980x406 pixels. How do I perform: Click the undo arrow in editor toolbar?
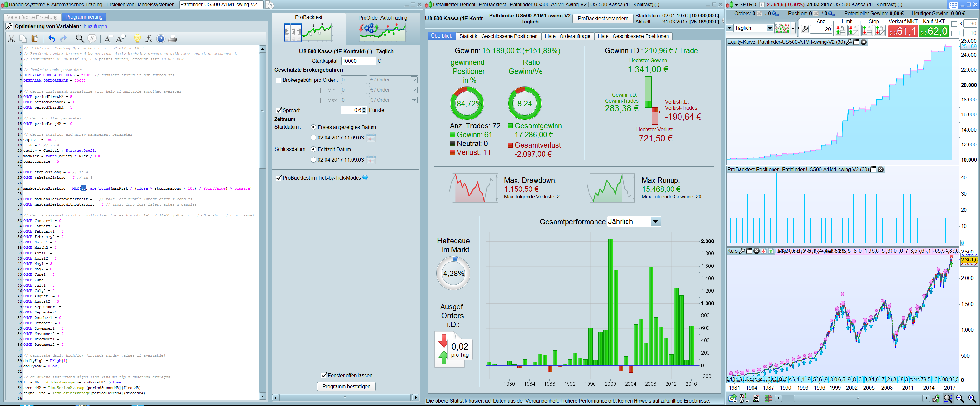coord(51,39)
